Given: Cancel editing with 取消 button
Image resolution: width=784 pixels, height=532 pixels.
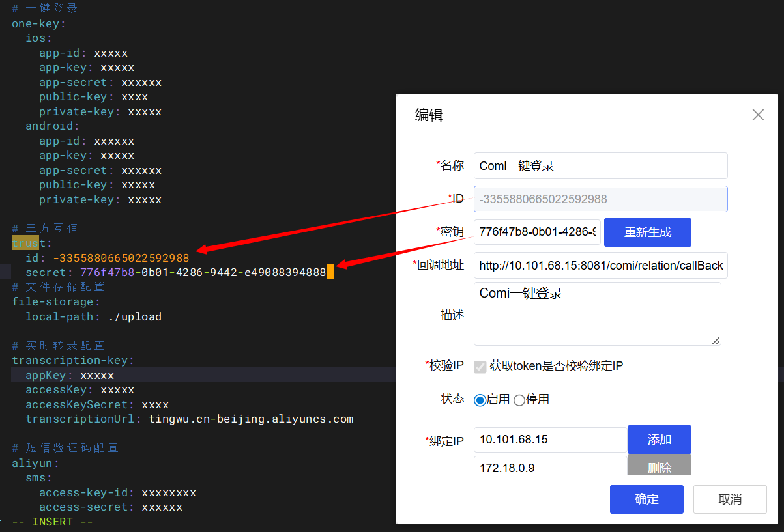Looking at the screenshot, I should click(730, 499).
